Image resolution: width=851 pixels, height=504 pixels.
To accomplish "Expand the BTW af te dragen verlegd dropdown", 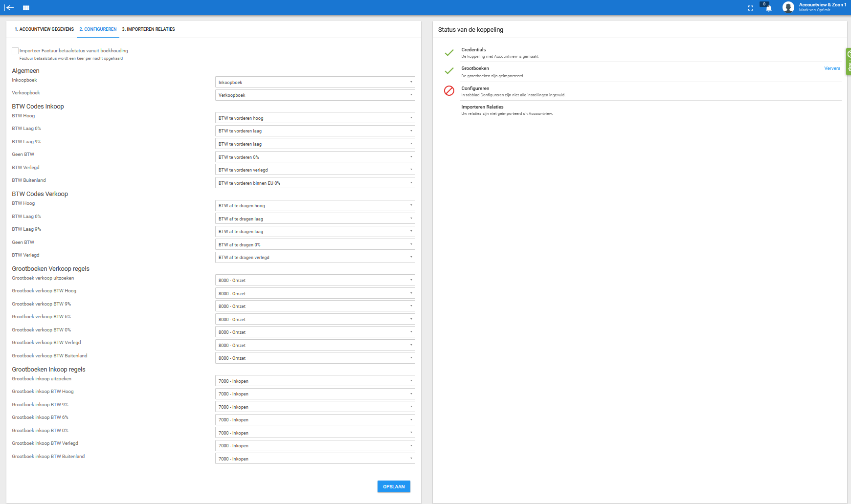I will click(315, 257).
